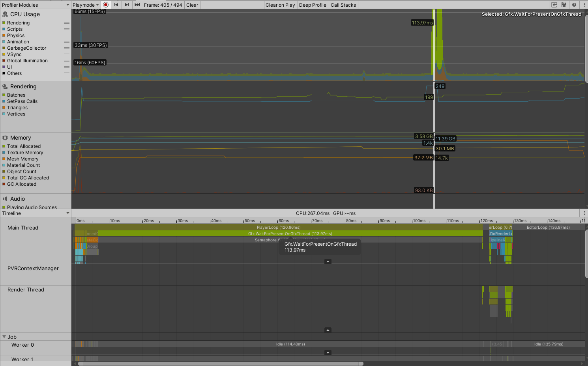This screenshot has height=366, width=588.
Task: Select the EditorLoop (136.87ms) timeline bar
Action: click(x=549, y=227)
